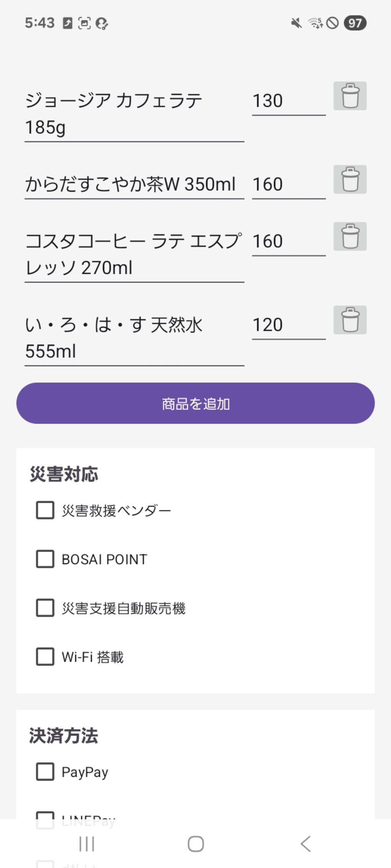The image size is (391, 868).
Task: Tap trash icon for からだすこやか茶W 350ml
Action: [x=350, y=179]
